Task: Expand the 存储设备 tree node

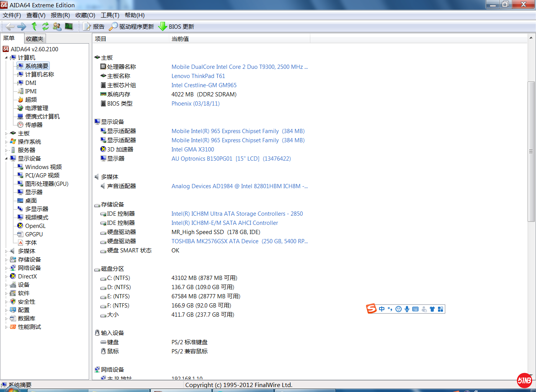Action: [6, 260]
